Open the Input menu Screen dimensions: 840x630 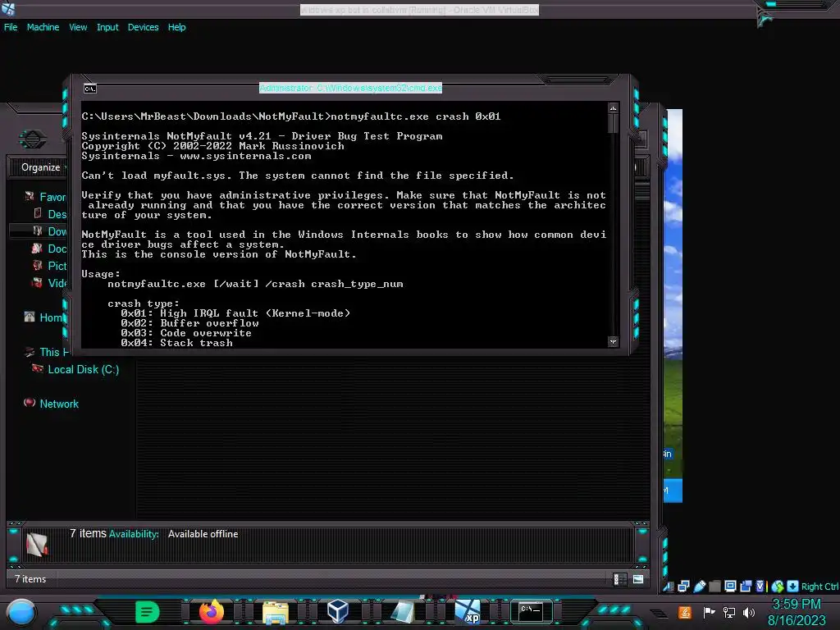pos(107,27)
